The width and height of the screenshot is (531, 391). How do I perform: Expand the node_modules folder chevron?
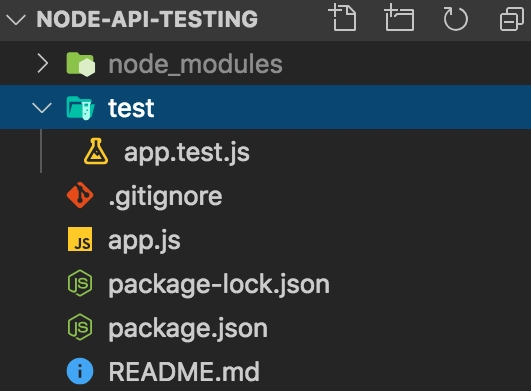42,64
